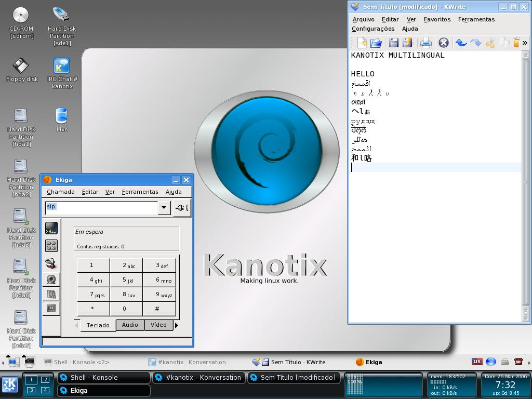Click the KWrite vertical scrollbar
Screen dimensions: 532x399
coord(525,187)
